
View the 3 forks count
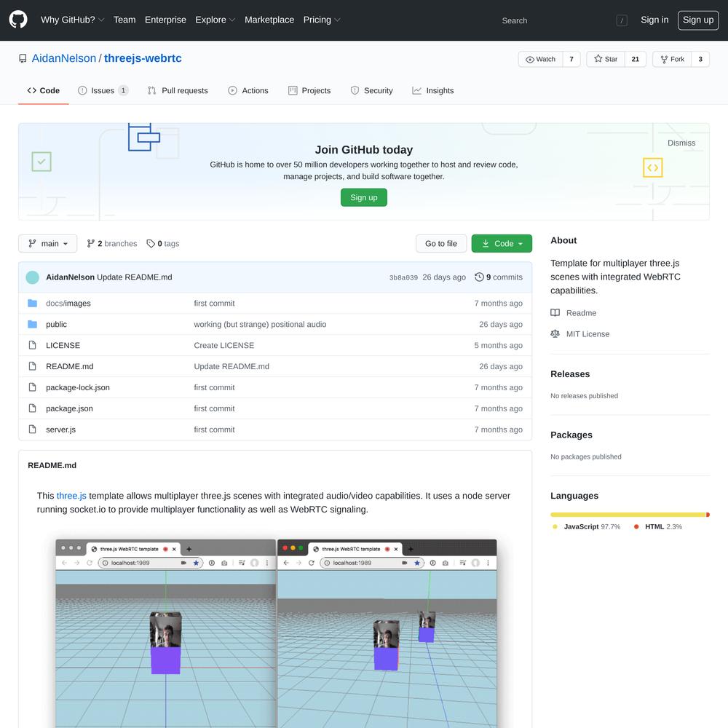coord(700,59)
